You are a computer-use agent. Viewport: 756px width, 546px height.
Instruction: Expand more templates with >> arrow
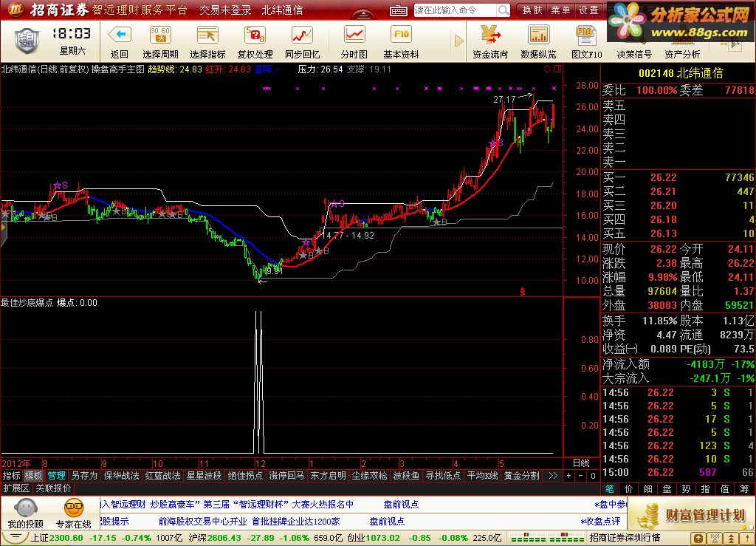tap(553, 476)
